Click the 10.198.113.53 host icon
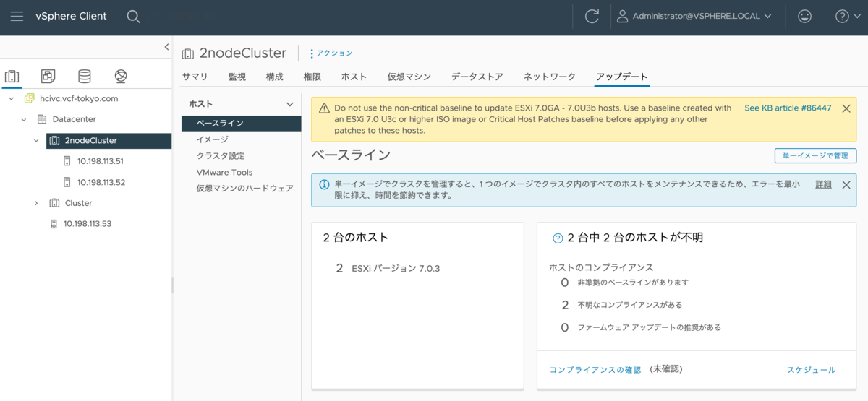The width and height of the screenshot is (868, 401). (54, 224)
